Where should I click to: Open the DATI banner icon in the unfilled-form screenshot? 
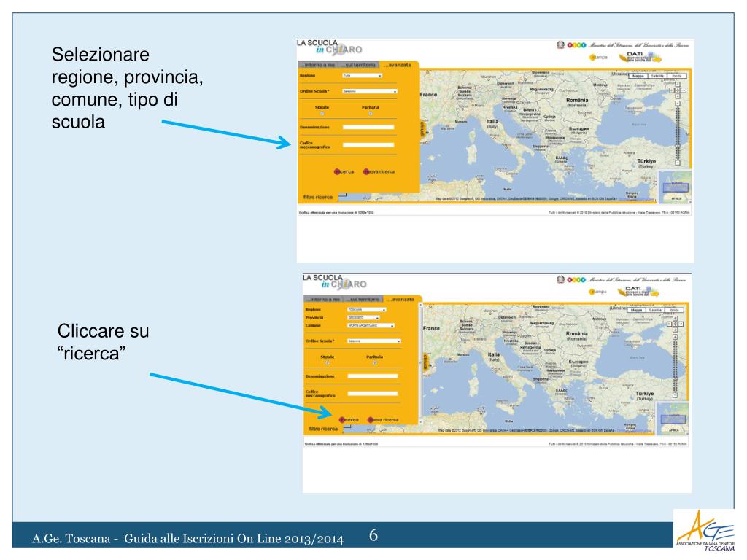click(640, 57)
